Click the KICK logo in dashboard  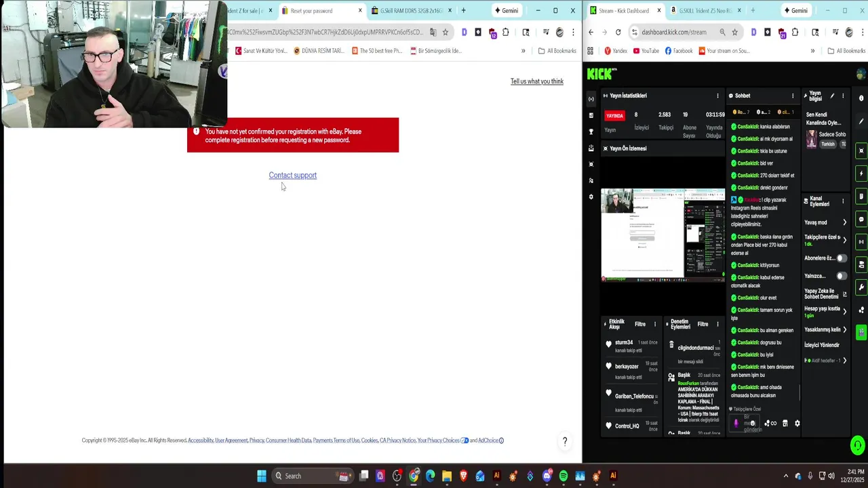601,74
